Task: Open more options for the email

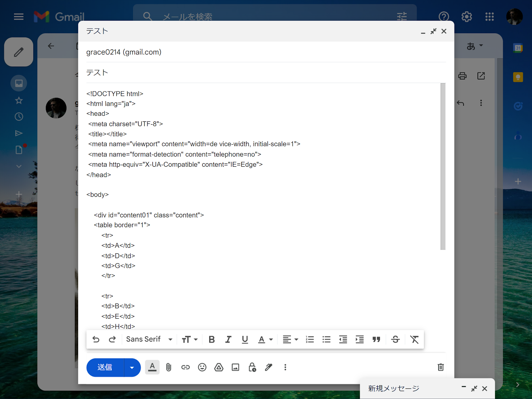Action: 481,103
